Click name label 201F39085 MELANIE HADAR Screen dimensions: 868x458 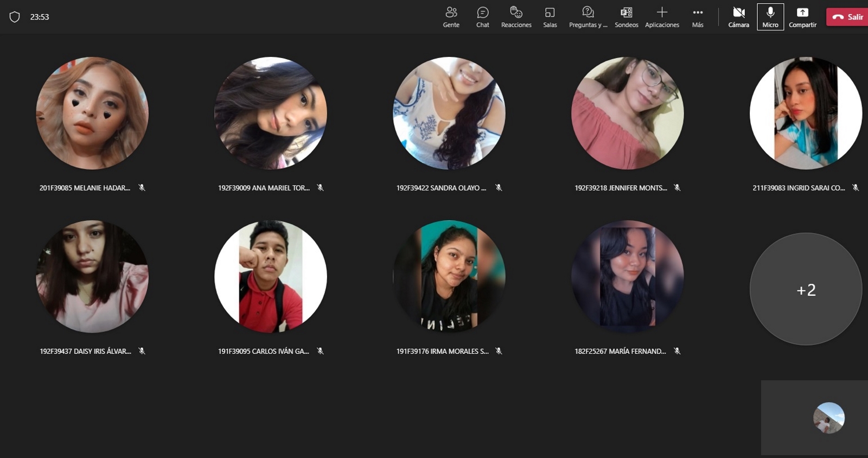click(x=85, y=188)
